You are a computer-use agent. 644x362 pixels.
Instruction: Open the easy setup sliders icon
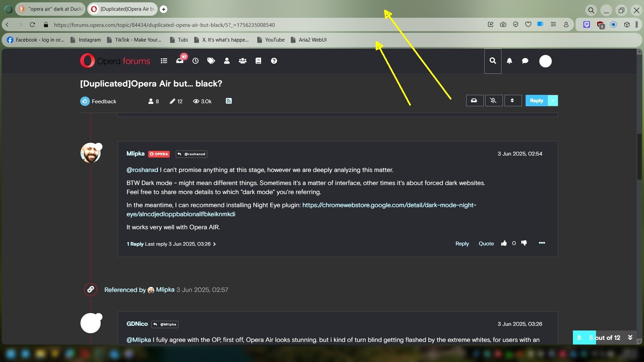tap(553, 24)
